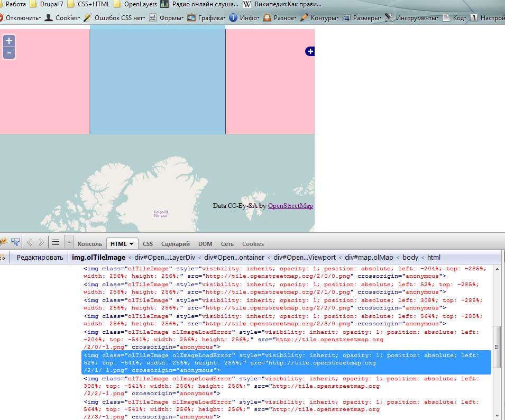The height and width of the screenshot is (420, 505).
Task: Select the img node for tile /2/1/0.png
Action: pyautogui.click(x=281, y=288)
